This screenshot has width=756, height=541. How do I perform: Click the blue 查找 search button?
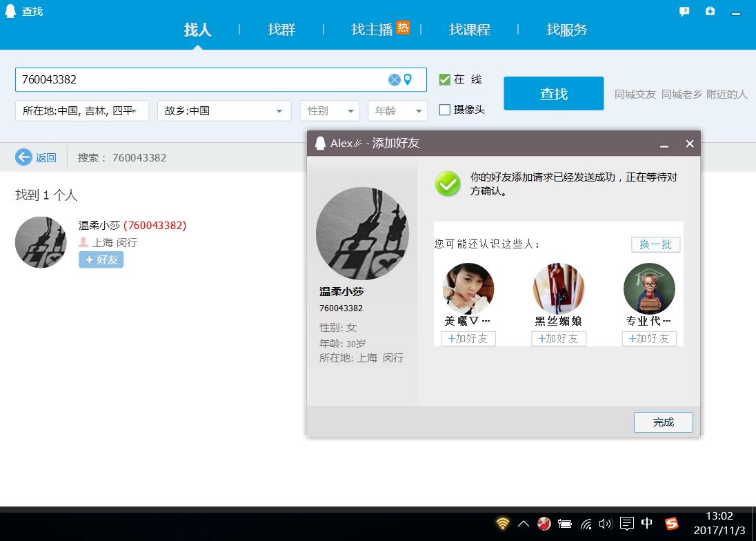553,94
